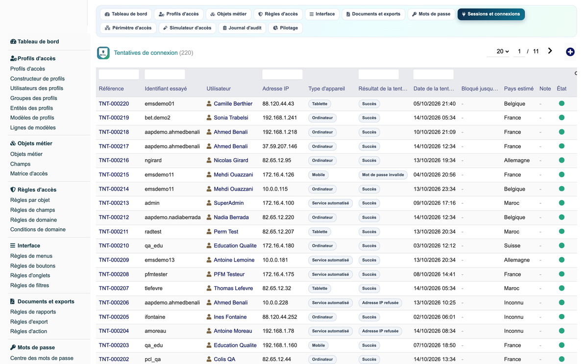Viewport: 588px width, 364px height.
Task: Click user icon beside Thomas Lefevre
Action: pyautogui.click(x=209, y=289)
